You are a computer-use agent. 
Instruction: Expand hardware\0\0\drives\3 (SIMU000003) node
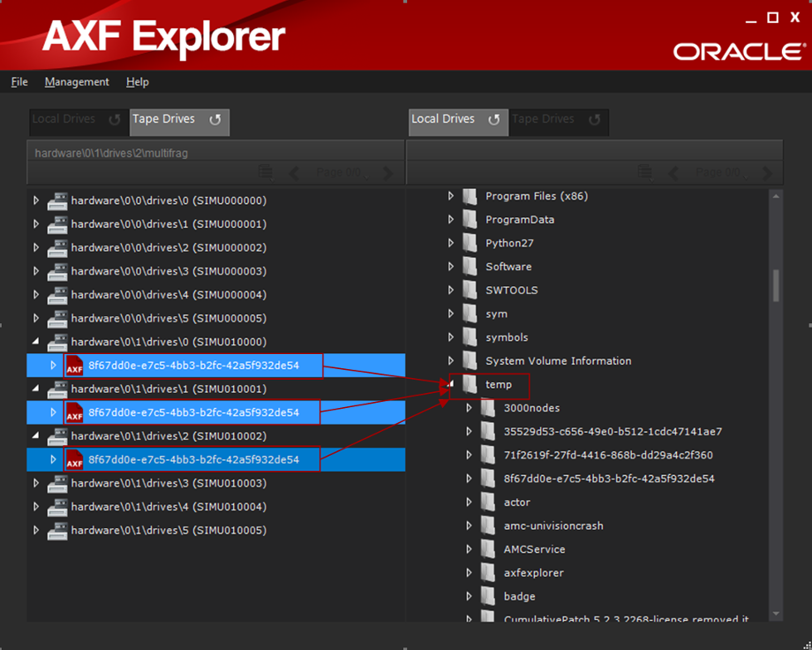coord(36,270)
